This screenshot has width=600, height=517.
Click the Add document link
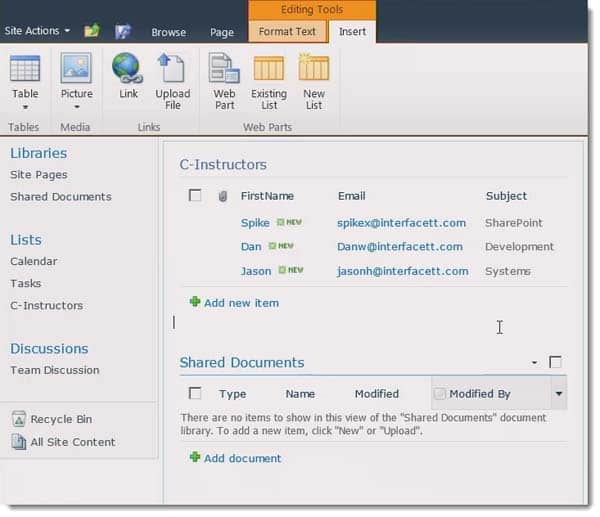(x=242, y=459)
